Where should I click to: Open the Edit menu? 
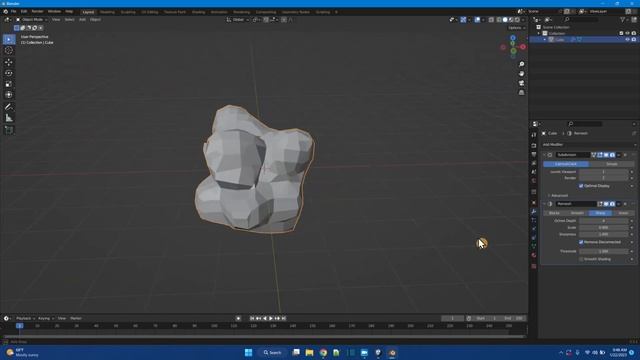coord(24,12)
